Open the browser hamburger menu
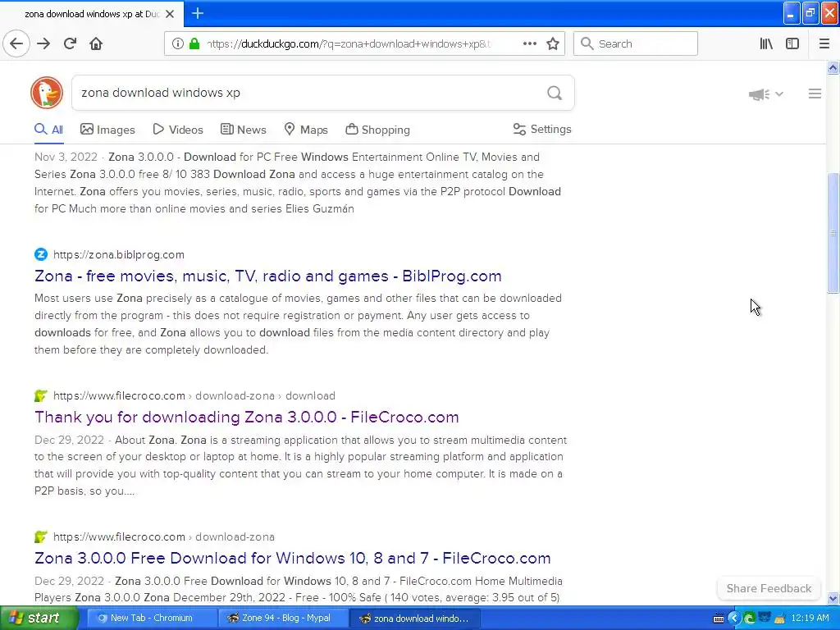The width and height of the screenshot is (840, 630). click(x=824, y=43)
